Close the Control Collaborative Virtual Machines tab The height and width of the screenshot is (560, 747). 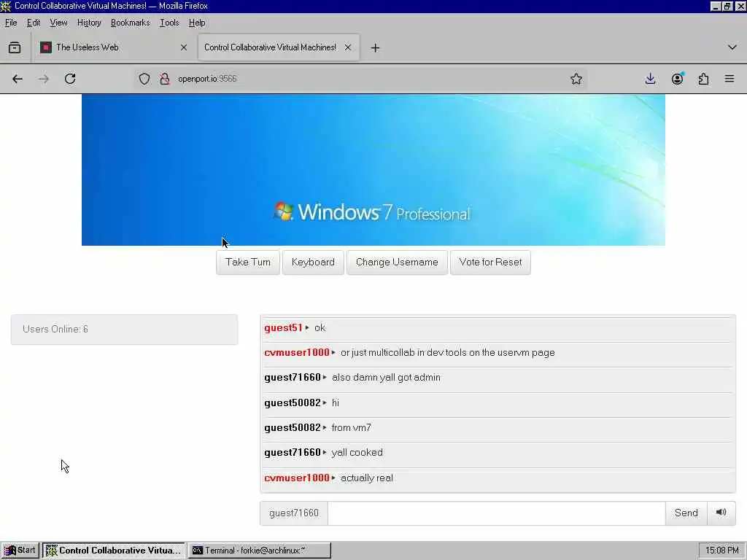coord(348,47)
